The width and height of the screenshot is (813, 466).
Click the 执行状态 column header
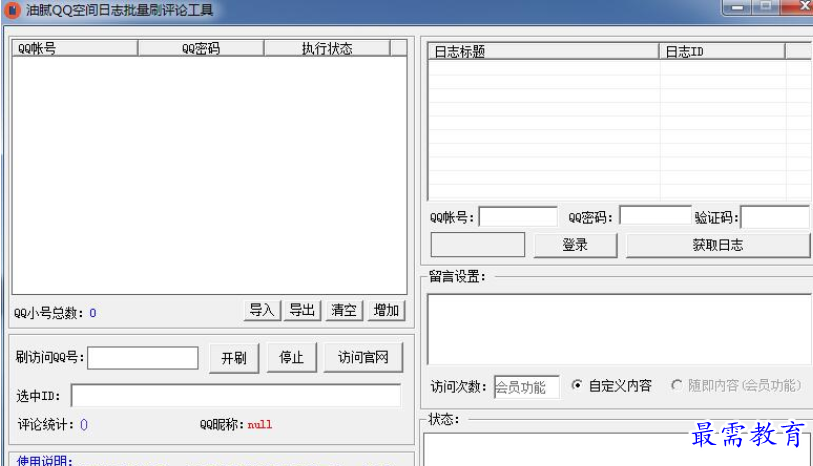(327, 48)
